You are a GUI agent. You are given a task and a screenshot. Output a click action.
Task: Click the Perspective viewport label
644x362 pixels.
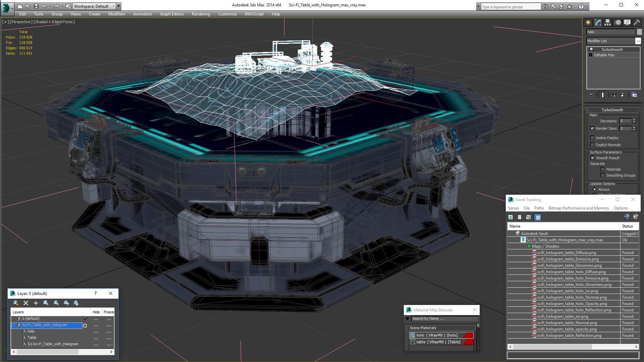point(21,22)
